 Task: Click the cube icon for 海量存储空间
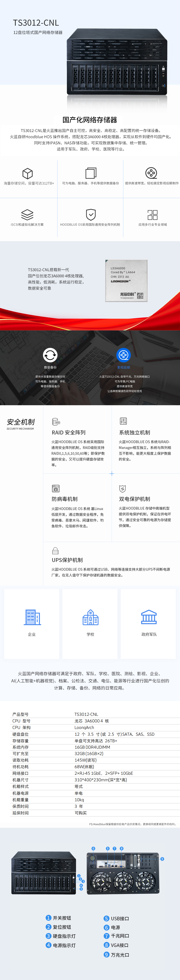[x=27, y=174]
